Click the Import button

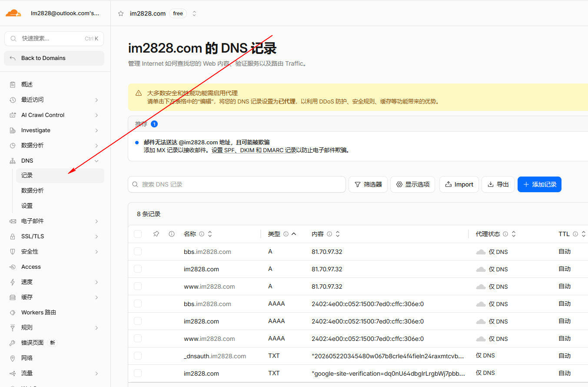click(459, 184)
